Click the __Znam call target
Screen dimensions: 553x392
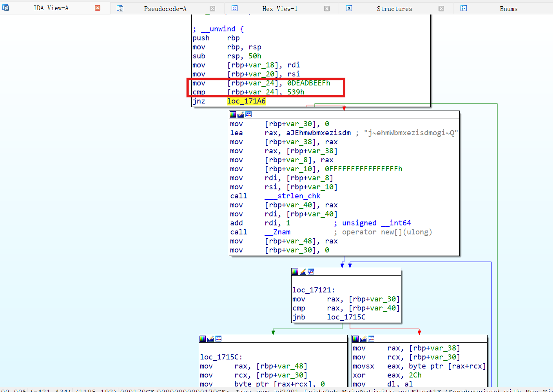(x=277, y=232)
